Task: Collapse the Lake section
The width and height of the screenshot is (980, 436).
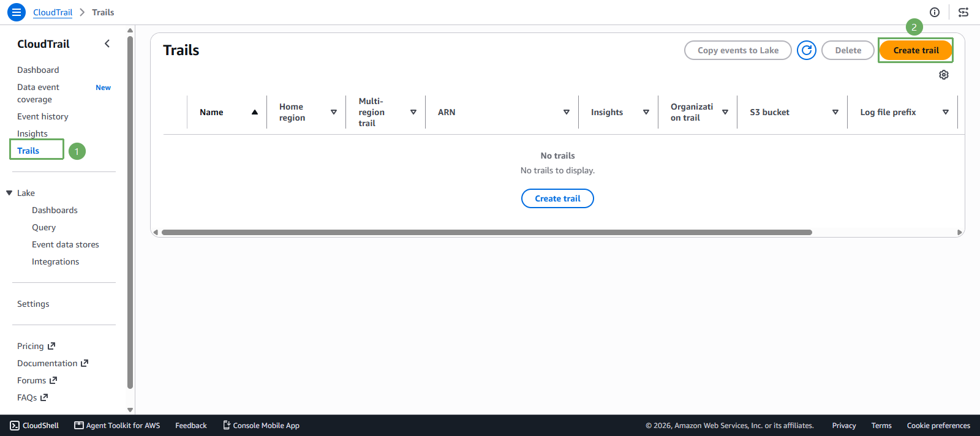Action: point(9,193)
